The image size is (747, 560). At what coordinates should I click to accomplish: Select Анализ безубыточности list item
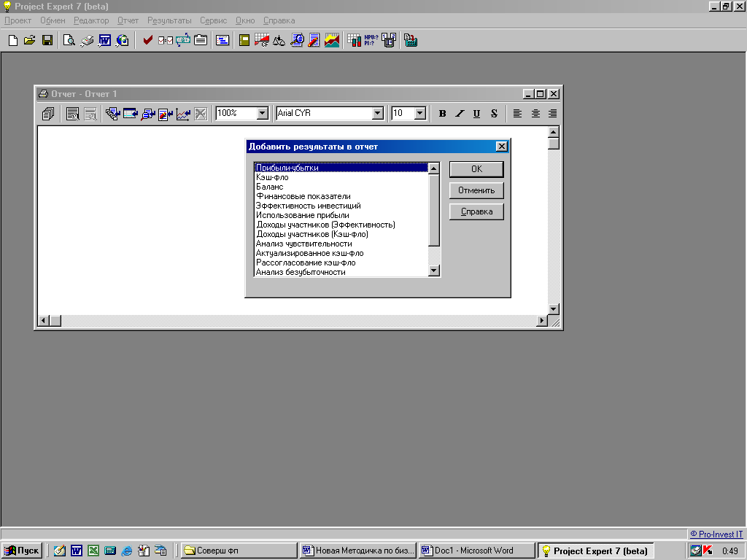[341, 272]
